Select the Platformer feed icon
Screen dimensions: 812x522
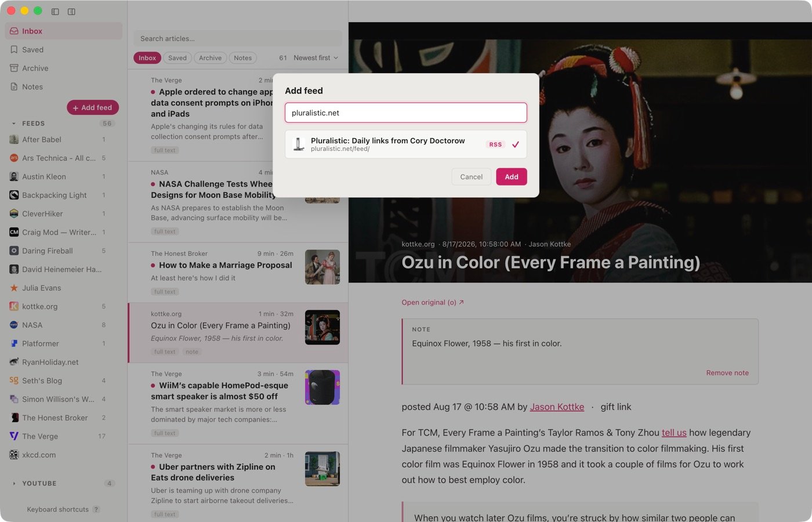coord(14,344)
